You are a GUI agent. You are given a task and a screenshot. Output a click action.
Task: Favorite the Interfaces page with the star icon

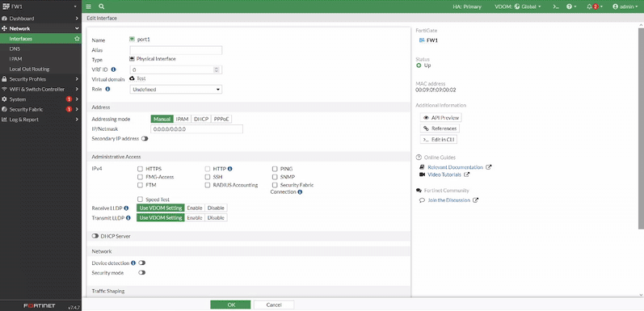click(77, 39)
